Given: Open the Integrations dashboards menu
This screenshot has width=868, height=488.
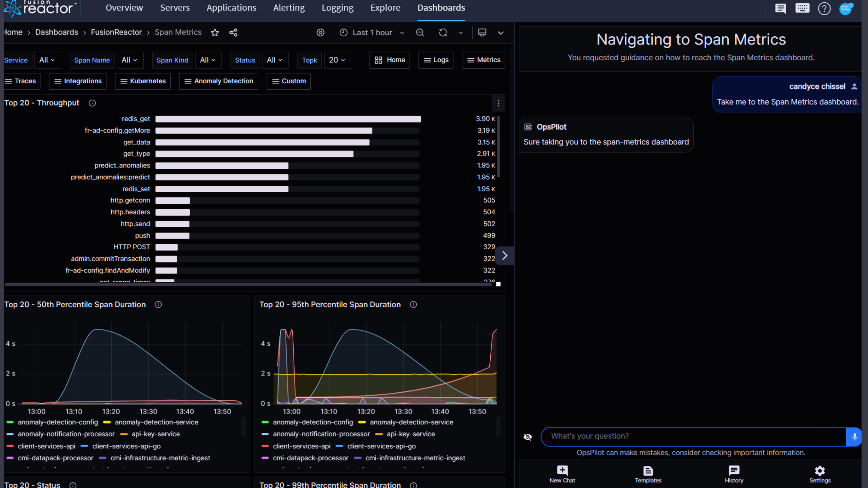Looking at the screenshot, I should pos(78,81).
